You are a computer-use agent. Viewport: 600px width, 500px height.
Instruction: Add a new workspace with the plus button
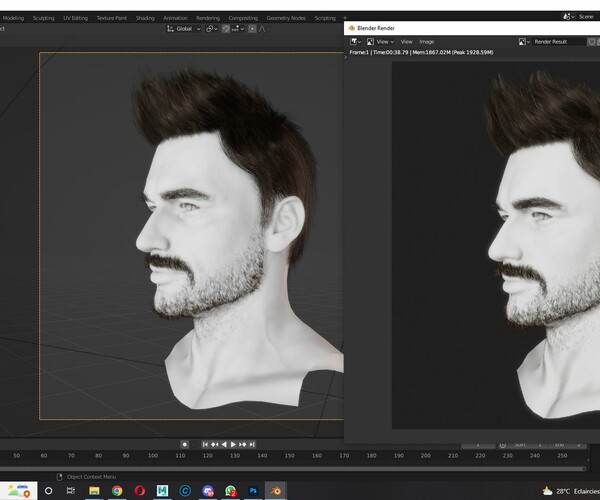tap(344, 18)
